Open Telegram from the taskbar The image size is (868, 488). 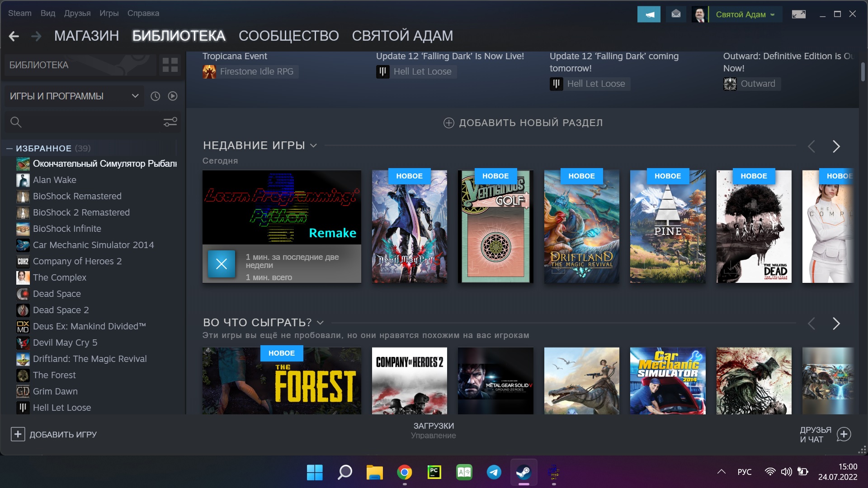point(494,473)
